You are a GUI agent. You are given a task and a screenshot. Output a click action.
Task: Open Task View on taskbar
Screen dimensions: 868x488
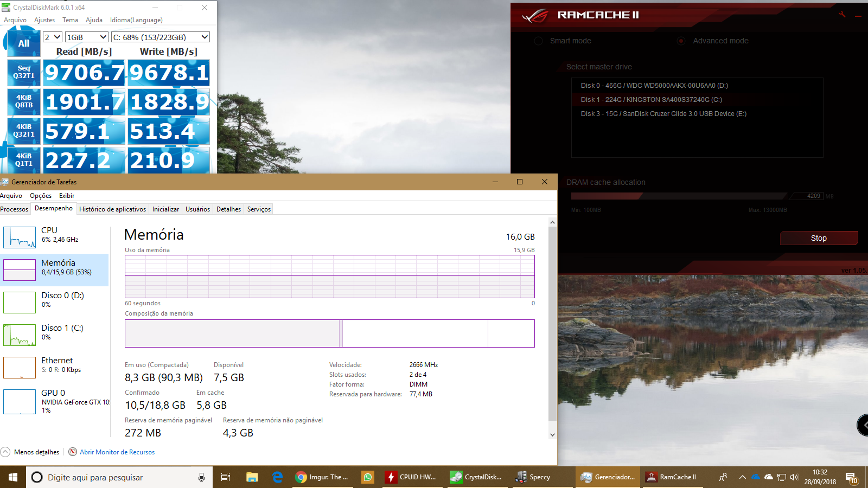tap(226, 477)
